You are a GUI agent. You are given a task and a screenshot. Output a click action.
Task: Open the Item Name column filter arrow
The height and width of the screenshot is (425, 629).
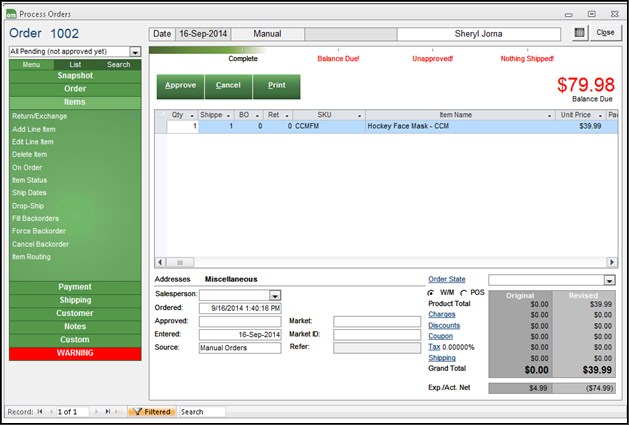[549, 116]
